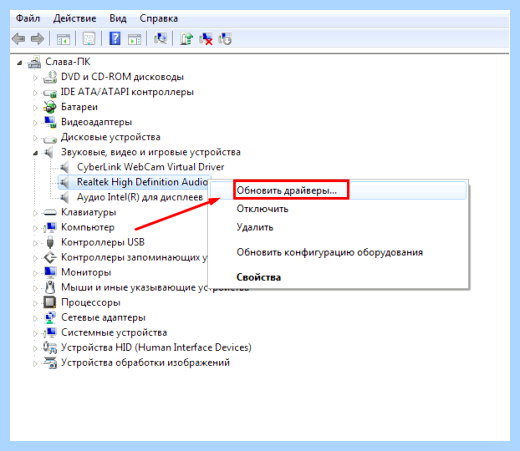The height and width of the screenshot is (451, 520).
Task: Select the IDE ATA/ATAPI контроллеры label
Action: point(127,92)
